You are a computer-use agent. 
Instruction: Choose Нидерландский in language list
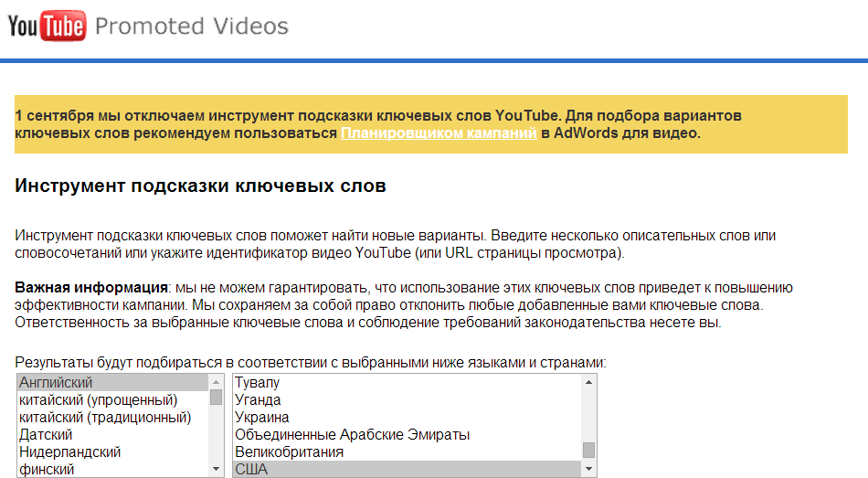click(113, 452)
